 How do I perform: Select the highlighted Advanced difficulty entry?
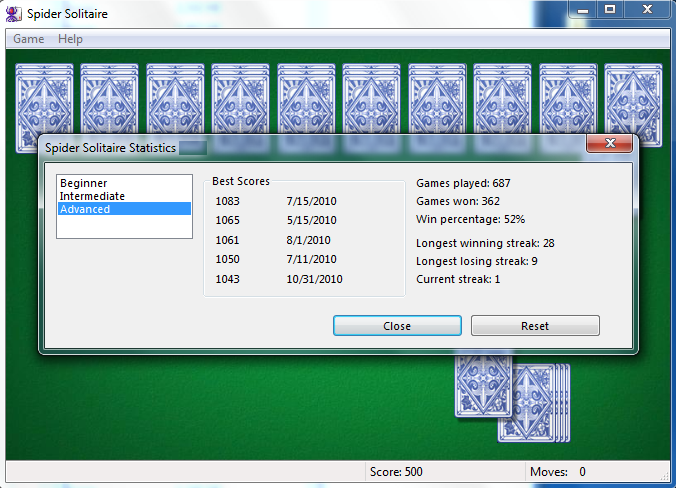[x=86, y=209]
